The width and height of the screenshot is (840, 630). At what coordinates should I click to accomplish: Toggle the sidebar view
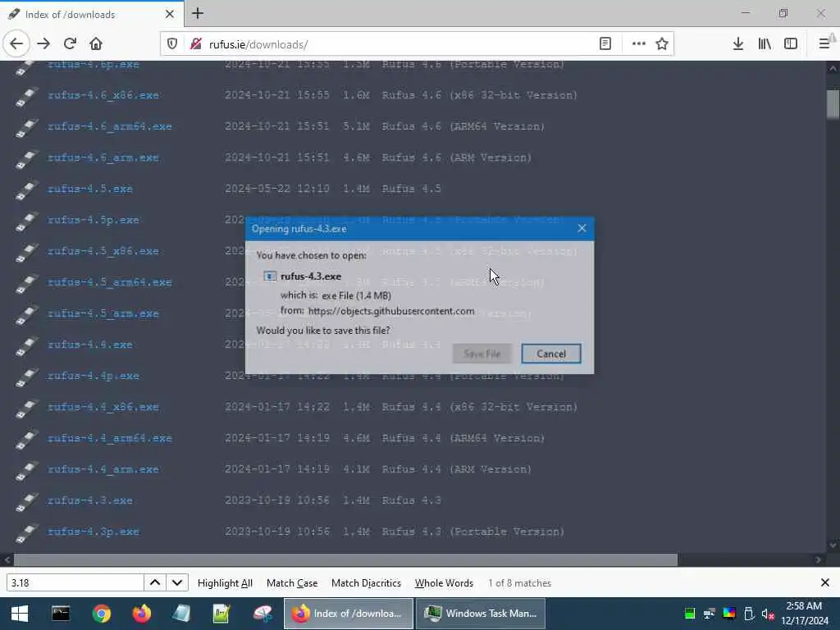pyautogui.click(x=791, y=44)
